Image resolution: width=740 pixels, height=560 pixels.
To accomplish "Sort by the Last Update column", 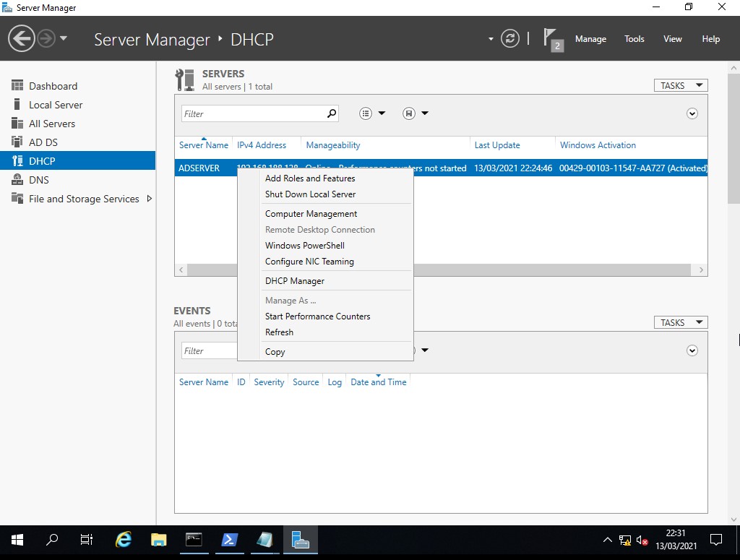I will click(x=497, y=145).
